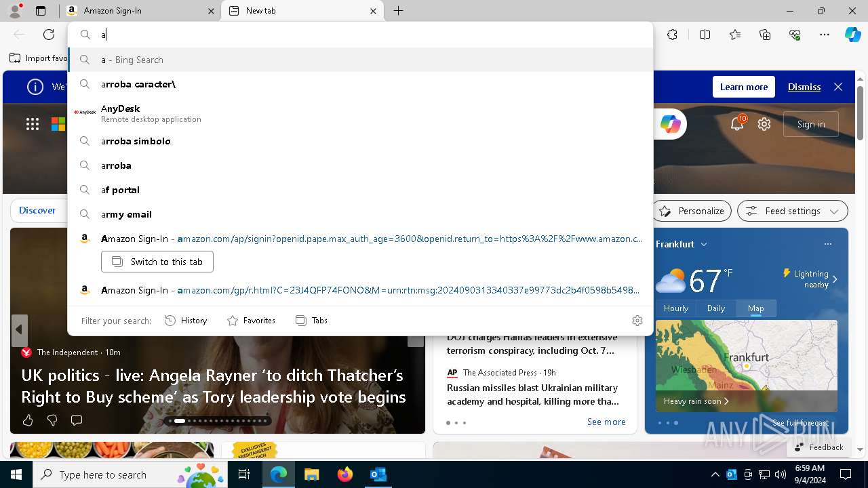The height and width of the screenshot is (488, 868).
Task: Dismiss the info banner X icon
Action: [x=838, y=87]
